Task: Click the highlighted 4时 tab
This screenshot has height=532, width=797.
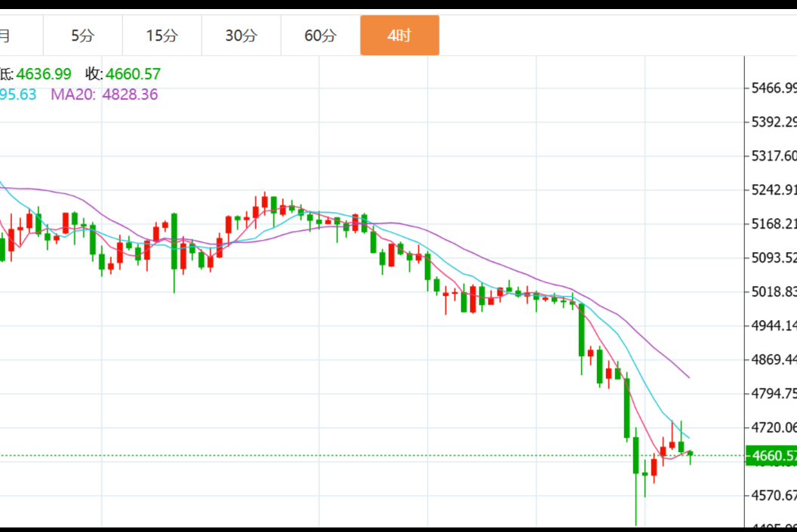Action: (399, 35)
